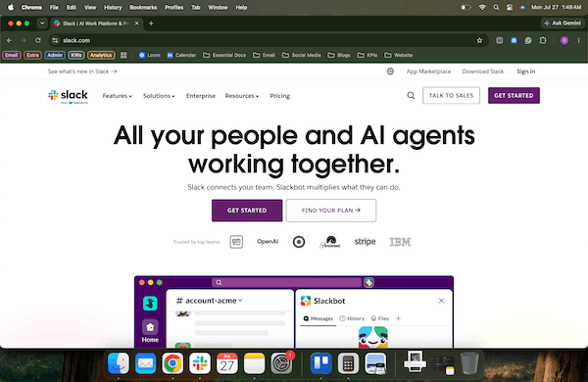
Task: Open the History menu
Action: [113, 7]
